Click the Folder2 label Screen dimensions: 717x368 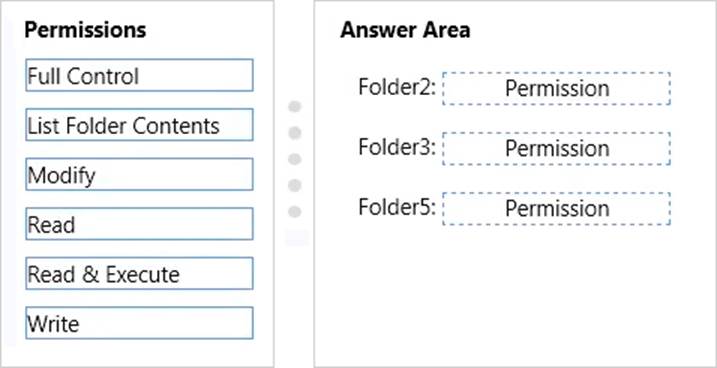pyautogui.click(x=397, y=87)
